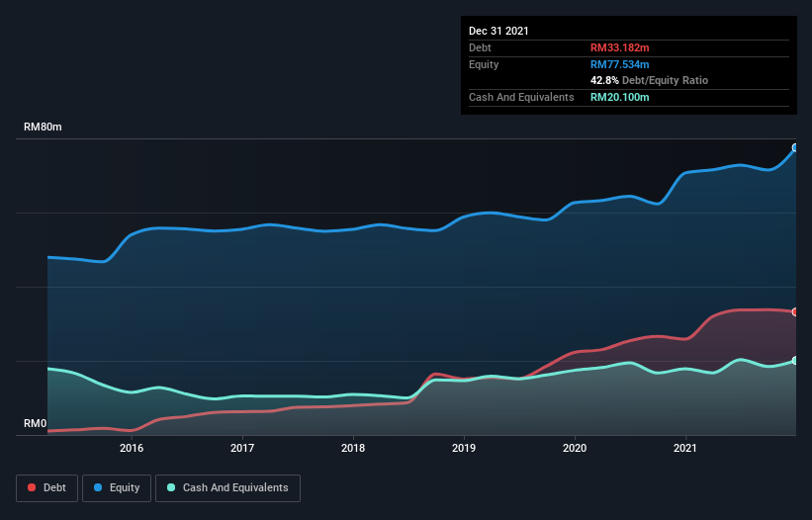Select the 2021 x-axis label
This screenshot has width=812, height=520.
point(685,448)
